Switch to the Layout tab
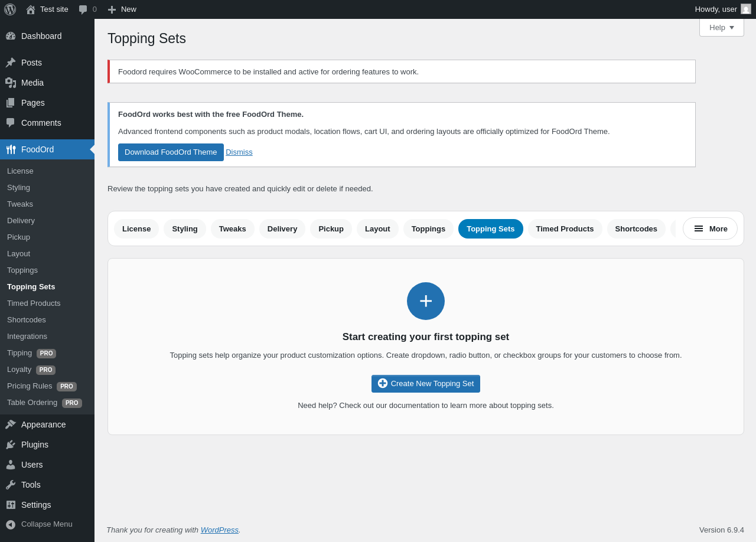756x542 pixels. click(x=377, y=228)
